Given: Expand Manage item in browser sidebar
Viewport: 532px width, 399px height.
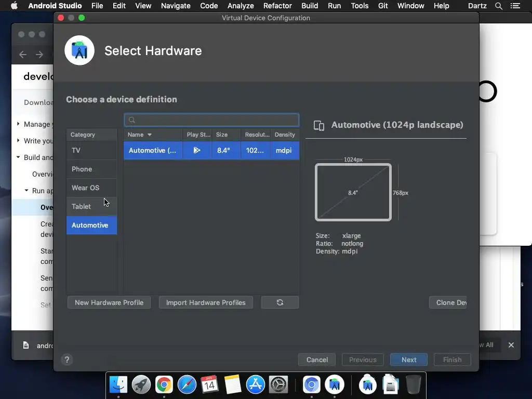Looking at the screenshot, I should point(18,124).
